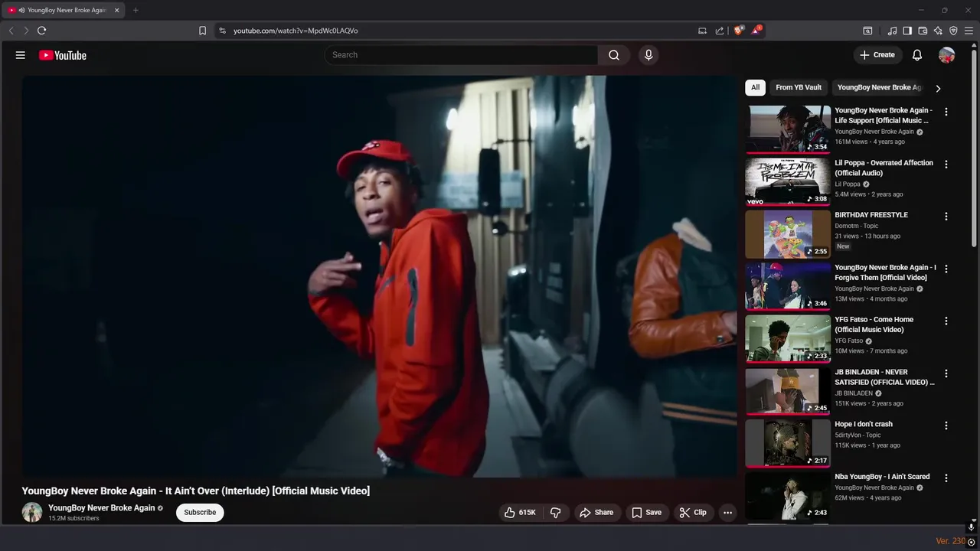Bookmark this page in toolbar

click(202, 31)
